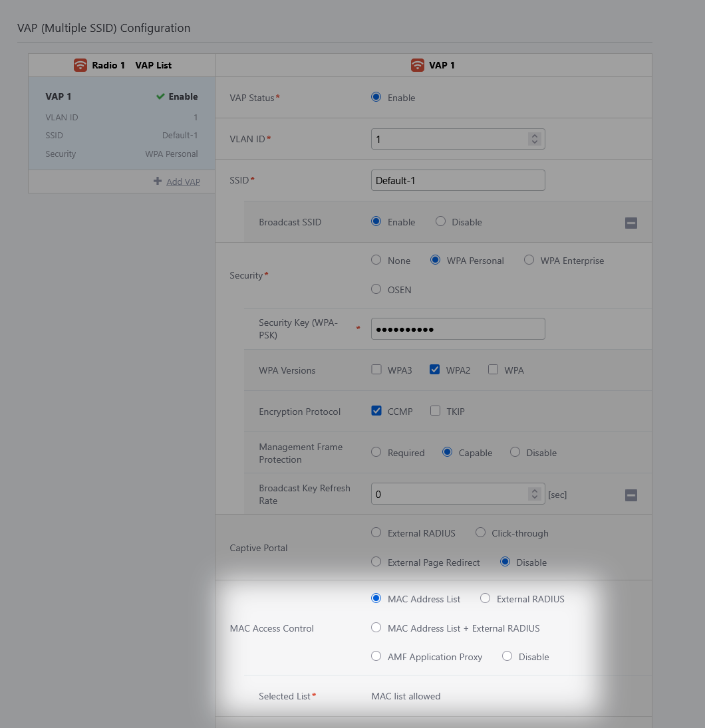
Task: Select WPA Enterprise security option
Action: click(529, 260)
